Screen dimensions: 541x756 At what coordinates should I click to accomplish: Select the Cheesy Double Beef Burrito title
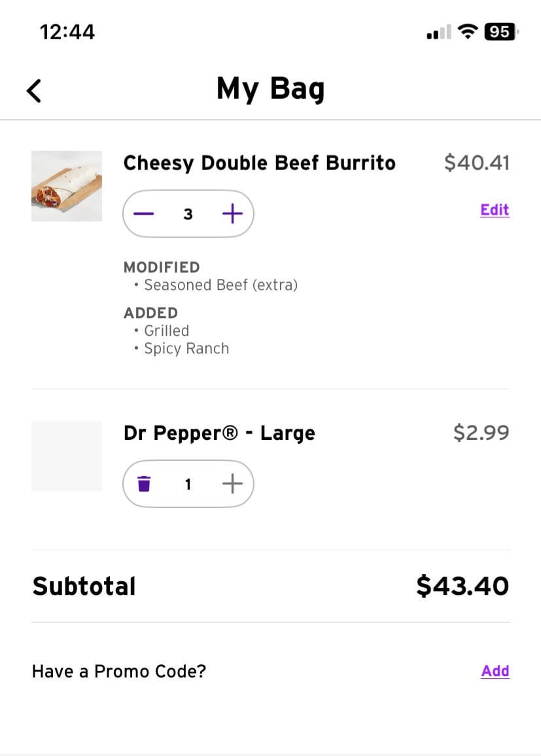[259, 163]
